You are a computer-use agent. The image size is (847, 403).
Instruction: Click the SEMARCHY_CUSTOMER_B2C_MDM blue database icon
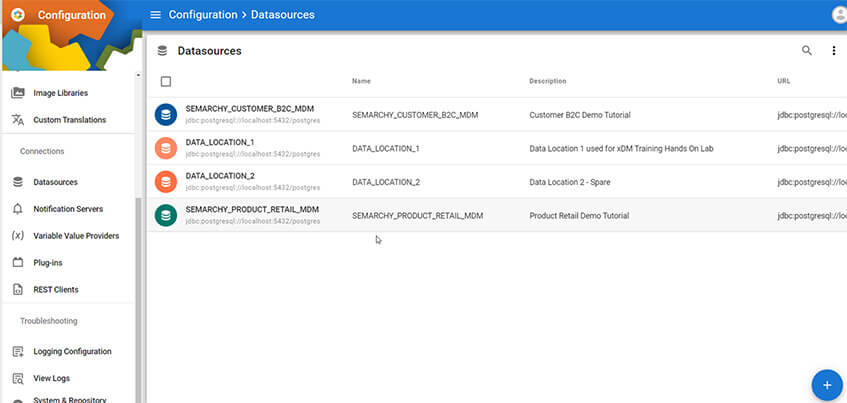coord(165,115)
